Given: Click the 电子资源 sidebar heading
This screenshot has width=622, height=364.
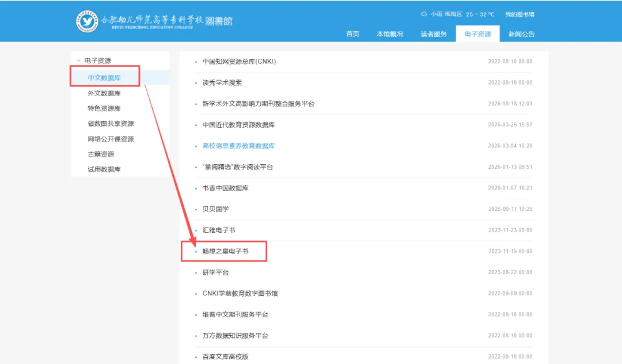Looking at the screenshot, I should (x=97, y=60).
